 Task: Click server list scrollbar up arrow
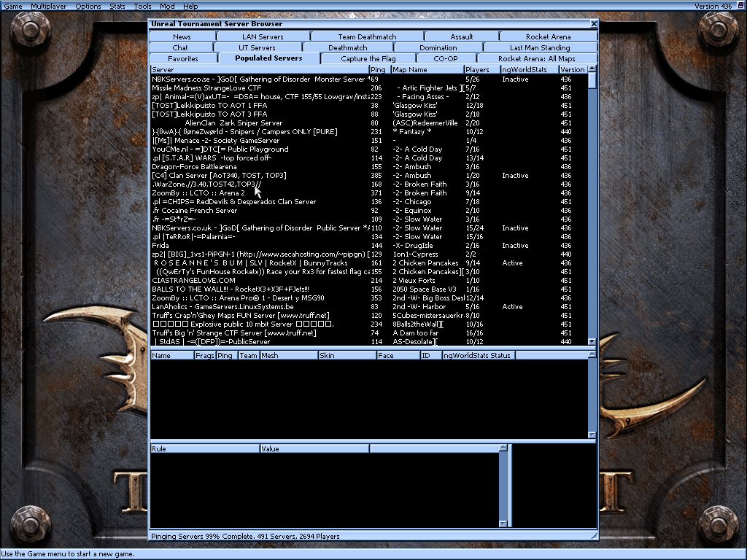click(x=592, y=69)
